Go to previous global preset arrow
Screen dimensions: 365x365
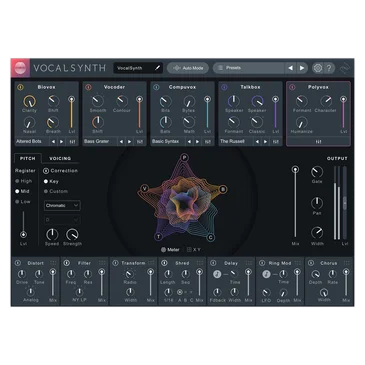click(290, 68)
